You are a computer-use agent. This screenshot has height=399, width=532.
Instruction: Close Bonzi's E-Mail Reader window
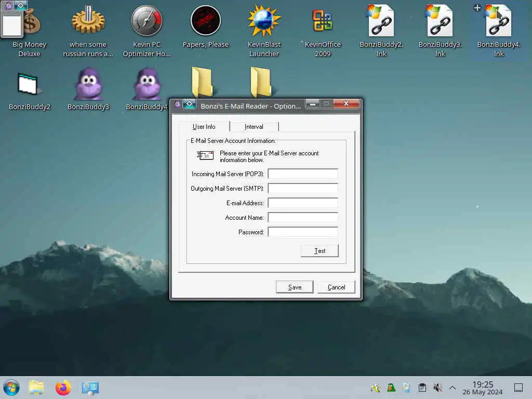point(346,103)
